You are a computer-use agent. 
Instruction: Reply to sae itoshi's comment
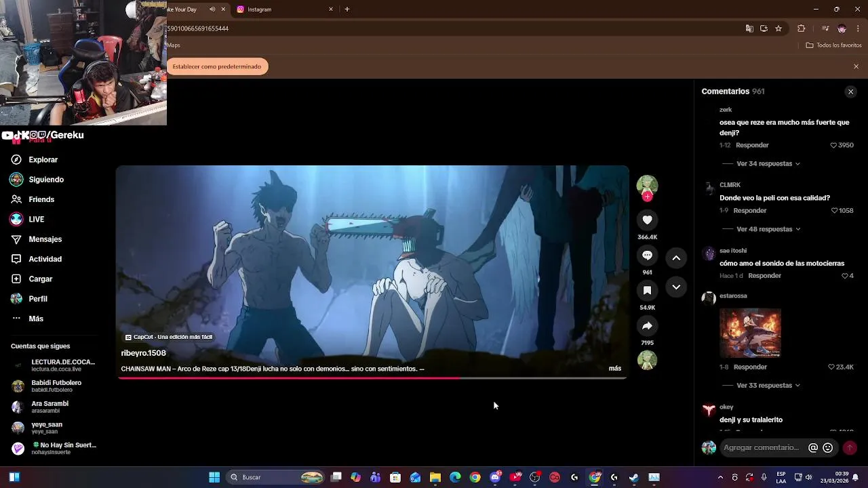coord(764,276)
